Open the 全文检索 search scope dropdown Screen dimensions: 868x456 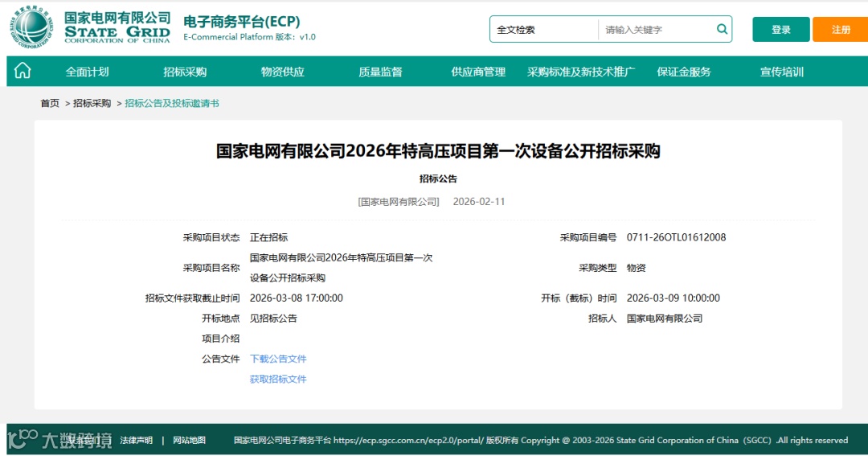coord(543,30)
